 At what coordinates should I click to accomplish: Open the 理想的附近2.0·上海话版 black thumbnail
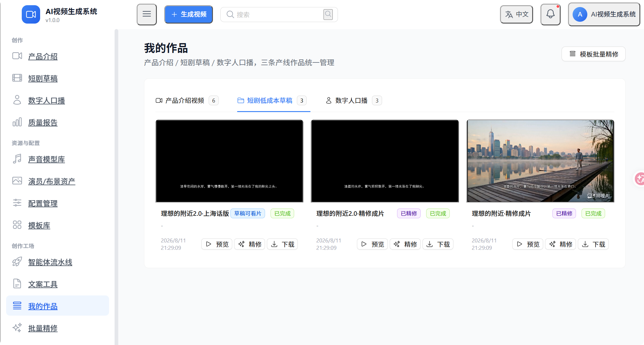[x=229, y=161]
